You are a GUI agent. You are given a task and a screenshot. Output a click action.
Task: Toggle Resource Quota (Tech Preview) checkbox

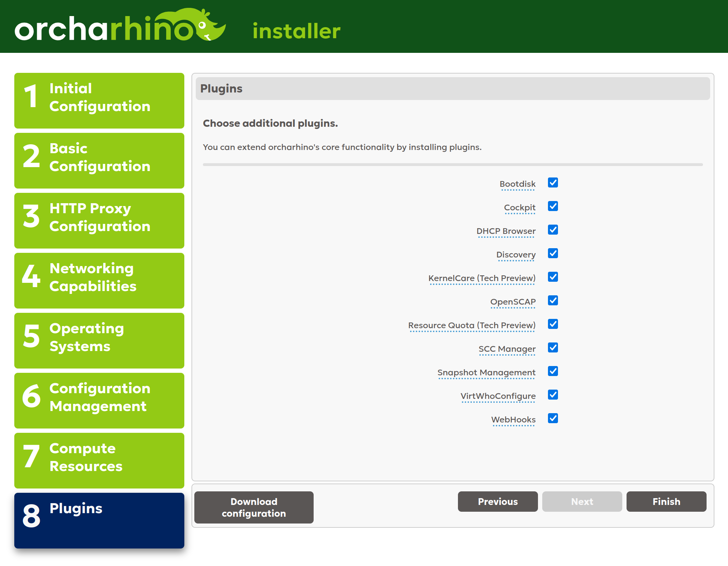pyautogui.click(x=553, y=324)
